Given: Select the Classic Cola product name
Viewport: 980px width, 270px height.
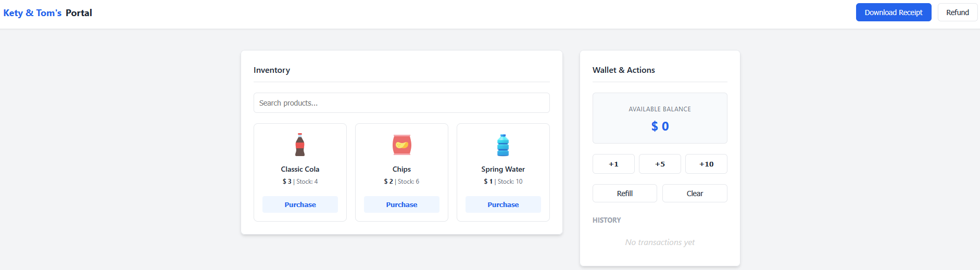Looking at the screenshot, I should (x=300, y=169).
